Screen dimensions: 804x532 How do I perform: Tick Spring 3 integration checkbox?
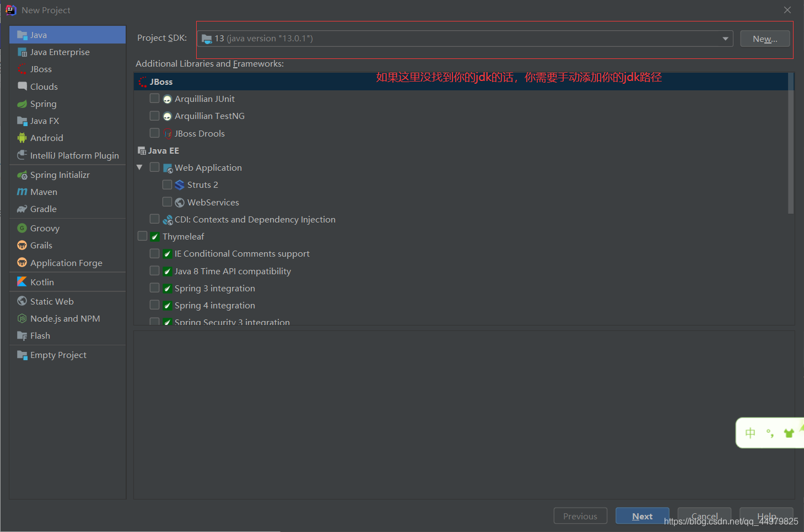pos(155,288)
